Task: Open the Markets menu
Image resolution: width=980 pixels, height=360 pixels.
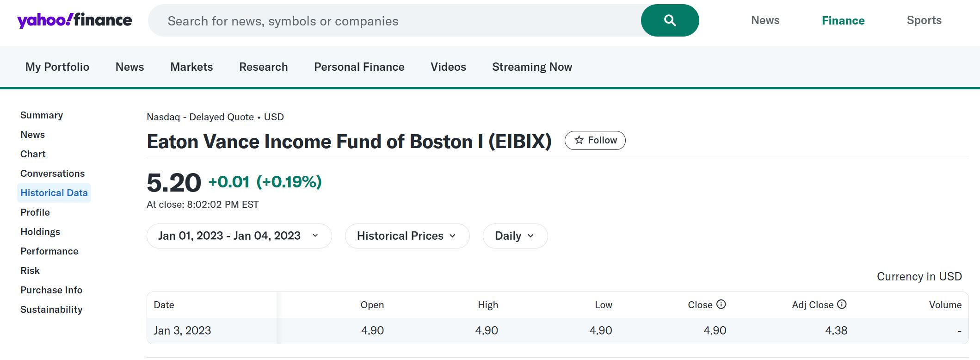Action: coord(191,67)
